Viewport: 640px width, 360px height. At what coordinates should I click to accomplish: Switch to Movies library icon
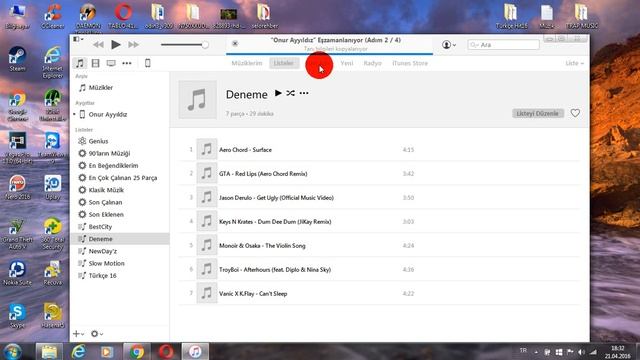tap(96, 63)
